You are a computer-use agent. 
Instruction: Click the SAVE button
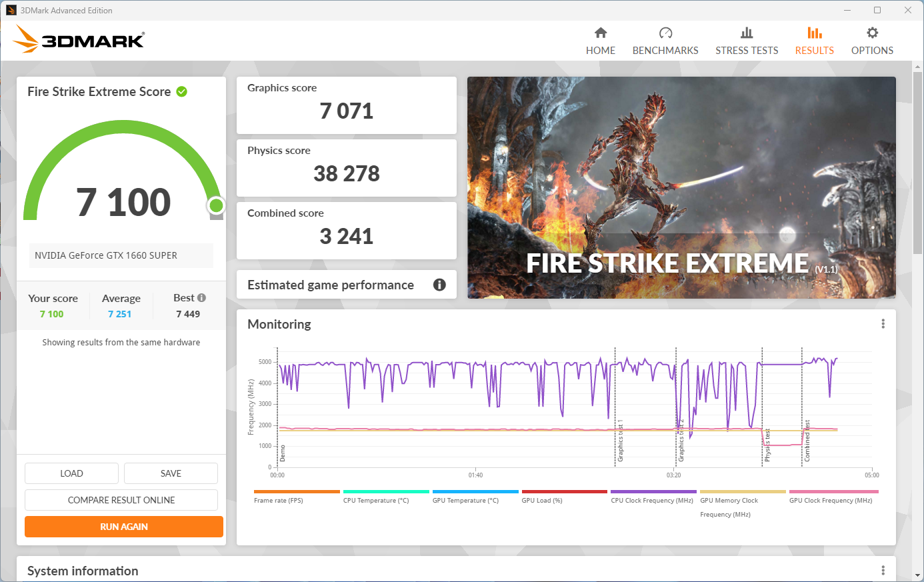[171, 473]
